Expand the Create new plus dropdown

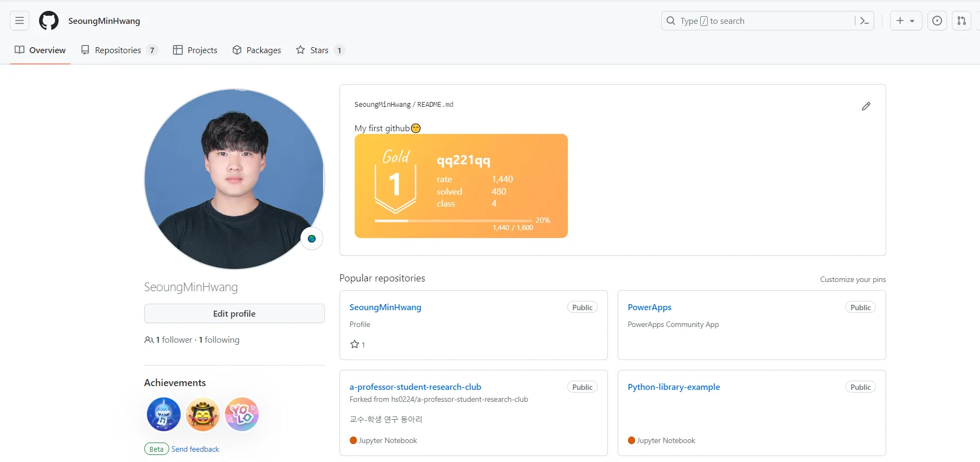[906, 21]
